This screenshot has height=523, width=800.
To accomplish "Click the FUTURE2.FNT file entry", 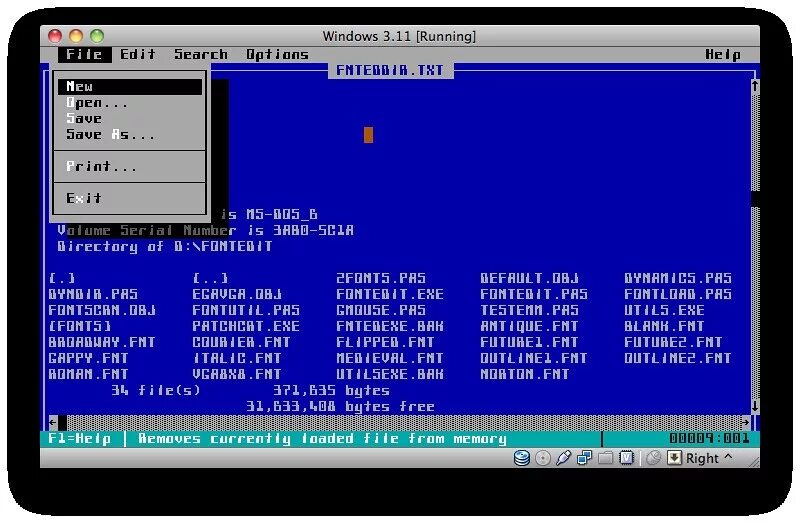I will coord(673,342).
